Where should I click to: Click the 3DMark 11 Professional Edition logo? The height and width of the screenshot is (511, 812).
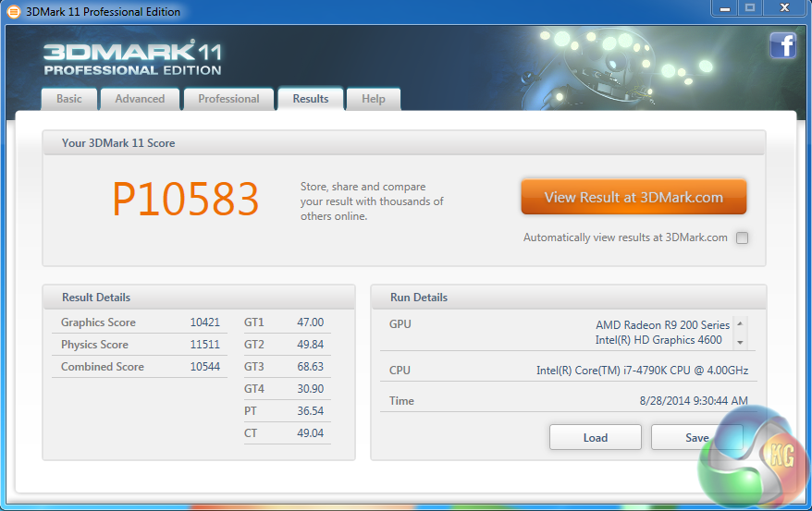click(x=132, y=58)
